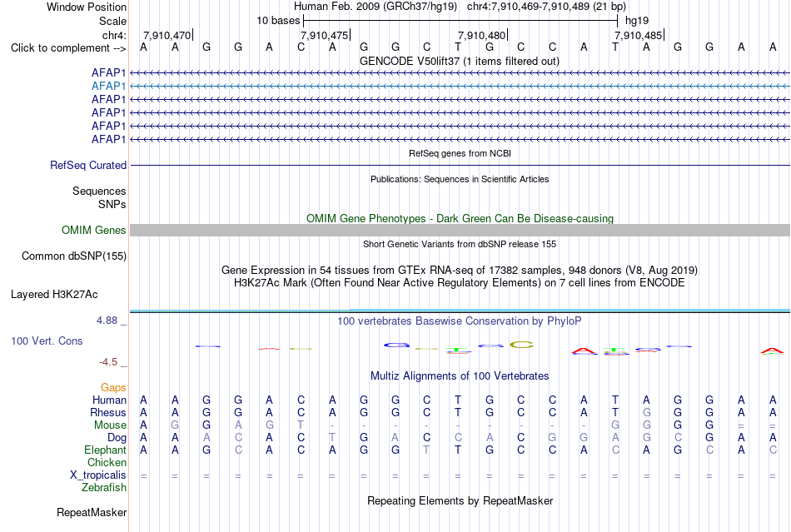Screen dimensions: 791x532
Task: Click the large yellow 'C' in the conservation logo
Action: coord(521,345)
